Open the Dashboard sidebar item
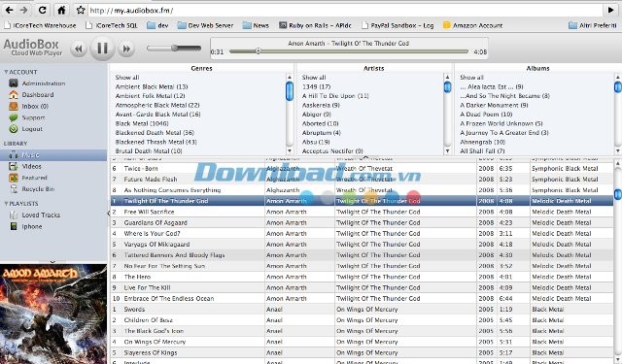 31,95
